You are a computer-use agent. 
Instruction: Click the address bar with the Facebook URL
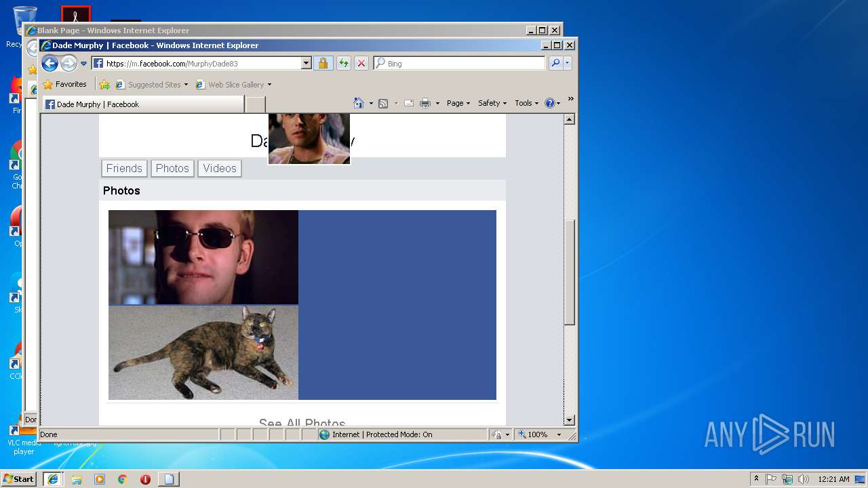[x=197, y=64]
